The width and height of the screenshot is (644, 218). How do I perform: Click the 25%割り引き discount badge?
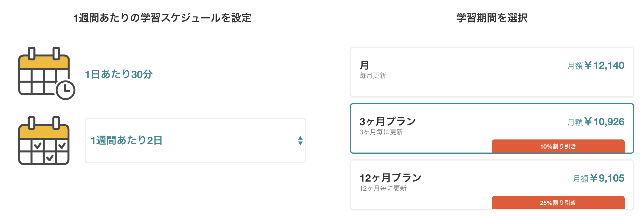pyautogui.click(x=558, y=202)
